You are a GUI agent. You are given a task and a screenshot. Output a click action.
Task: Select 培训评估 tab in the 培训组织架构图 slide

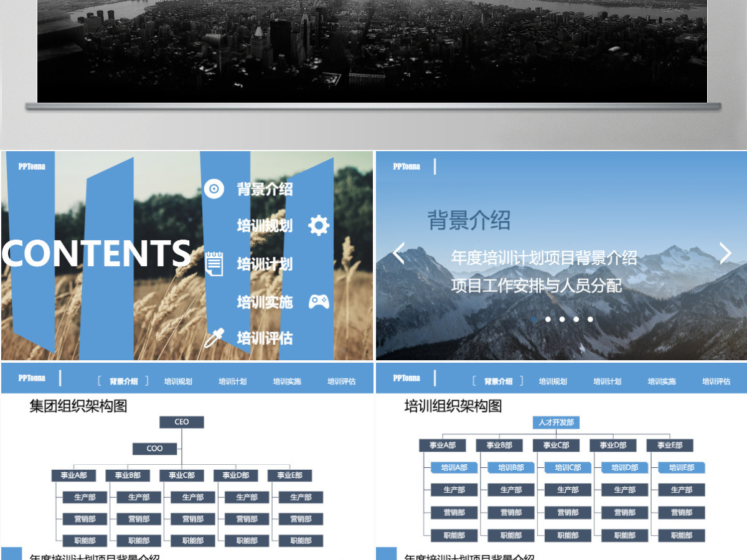tap(716, 381)
